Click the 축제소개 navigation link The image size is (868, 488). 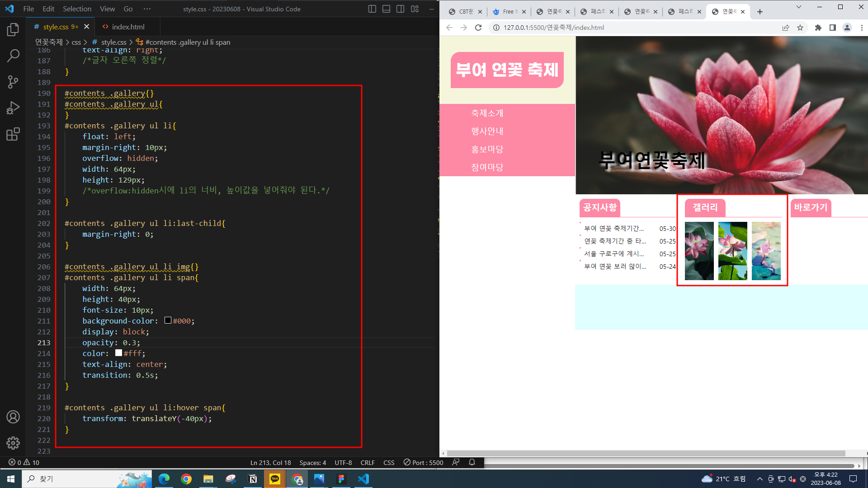click(x=487, y=113)
